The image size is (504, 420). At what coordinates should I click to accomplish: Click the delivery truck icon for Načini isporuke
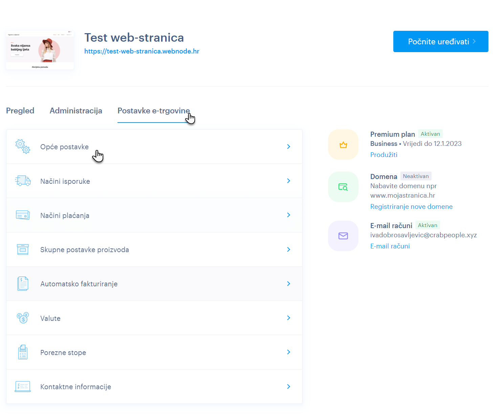coord(23,181)
